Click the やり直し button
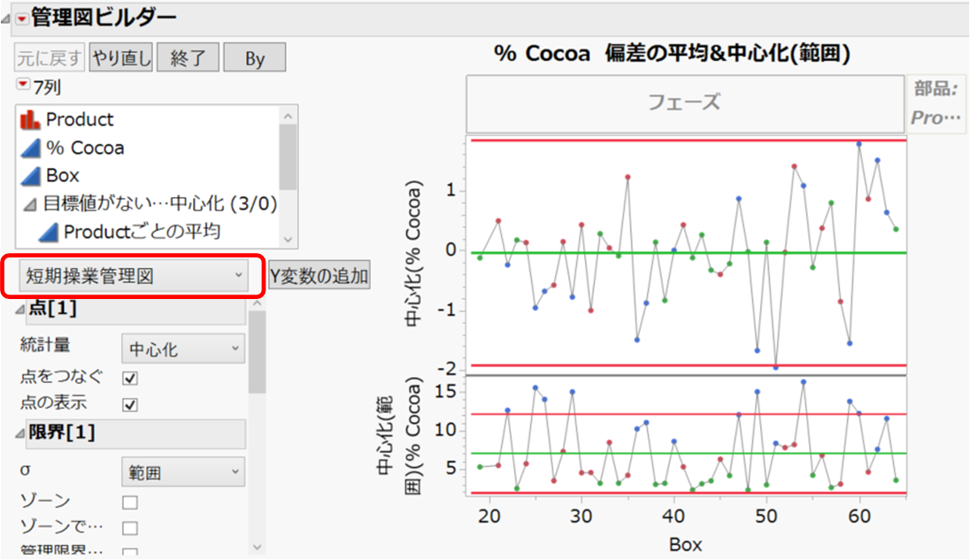970x560 pixels. point(119,58)
